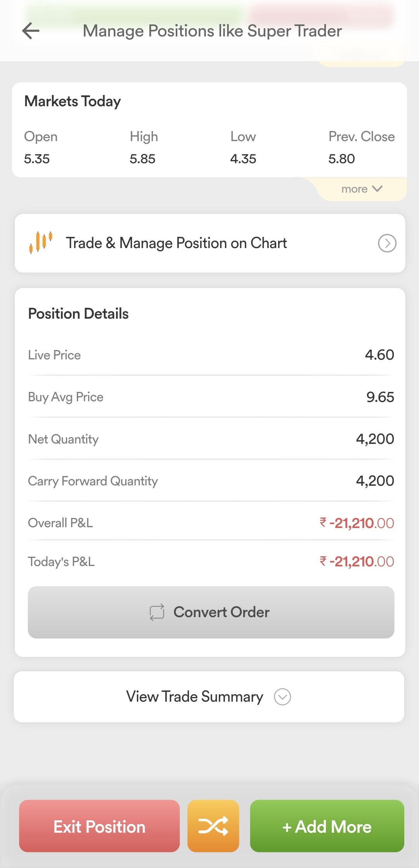Image resolution: width=419 pixels, height=868 pixels.
Task: Tap the Overall P&L value
Action: click(357, 523)
